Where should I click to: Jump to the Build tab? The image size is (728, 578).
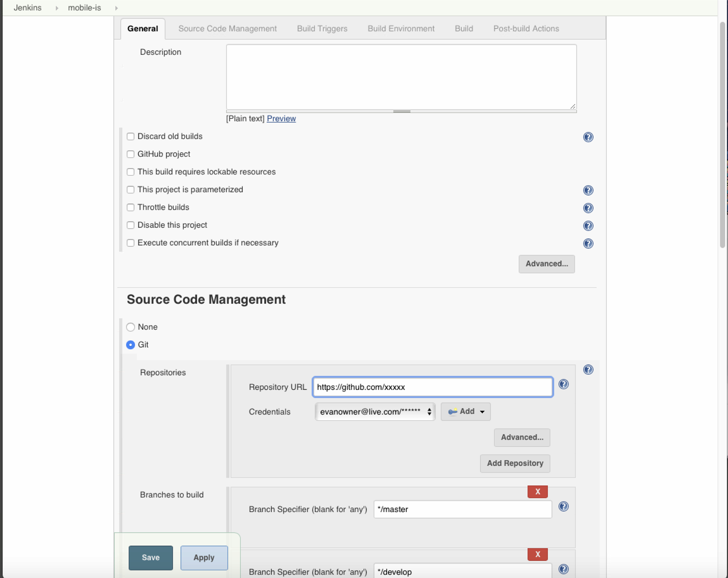coord(464,29)
